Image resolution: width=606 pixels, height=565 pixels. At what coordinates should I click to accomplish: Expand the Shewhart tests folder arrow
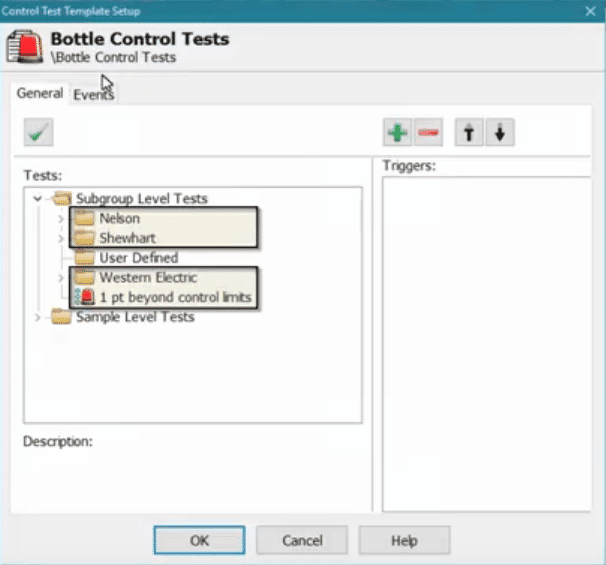click(61, 238)
